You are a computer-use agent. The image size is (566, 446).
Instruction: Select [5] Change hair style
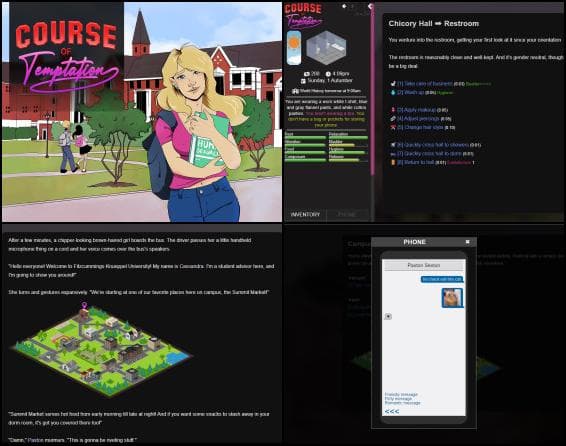[x=420, y=127]
